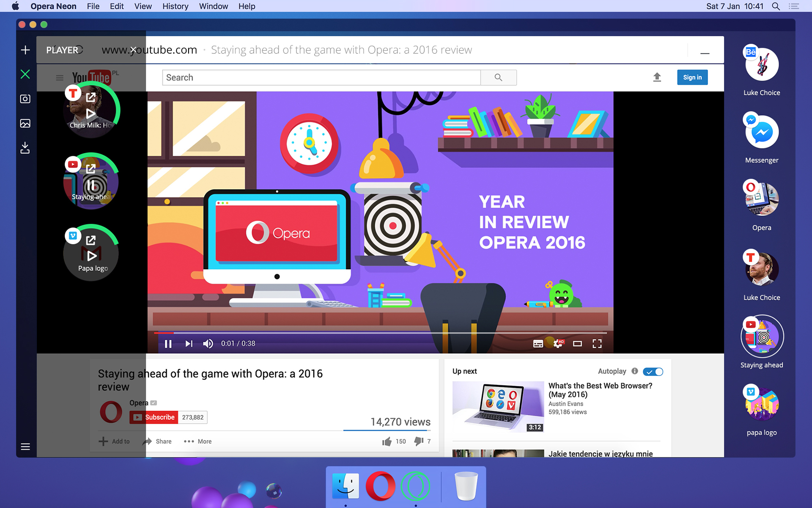This screenshot has height=508, width=812.
Task: Open the hamburger menu at bottom left
Action: click(25, 447)
